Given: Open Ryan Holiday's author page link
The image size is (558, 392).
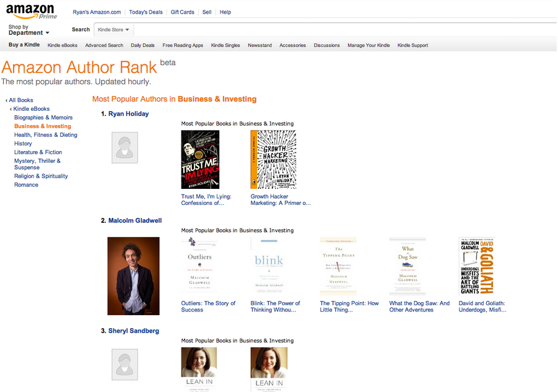Looking at the screenshot, I should (128, 114).
